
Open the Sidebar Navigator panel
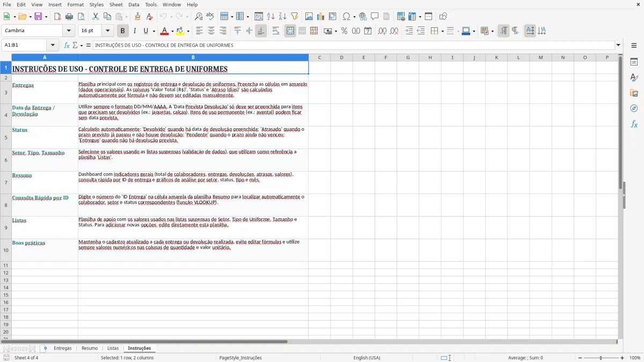[x=634, y=108]
